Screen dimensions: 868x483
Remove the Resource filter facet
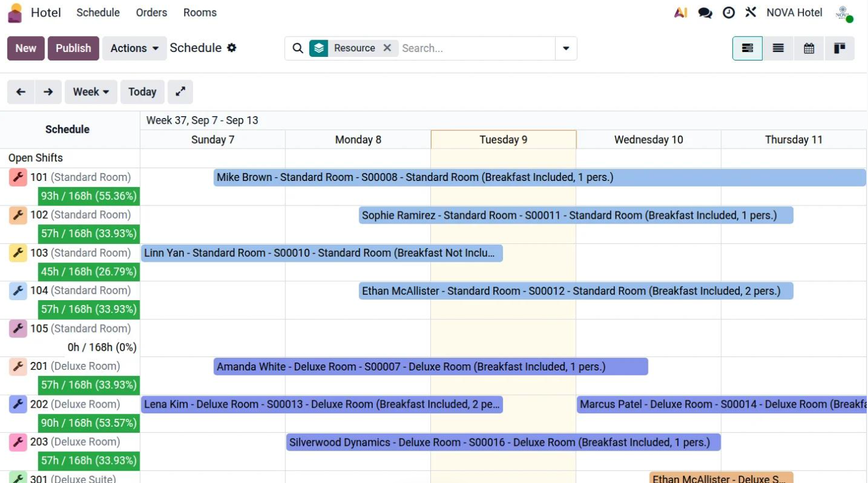tap(387, 48)
